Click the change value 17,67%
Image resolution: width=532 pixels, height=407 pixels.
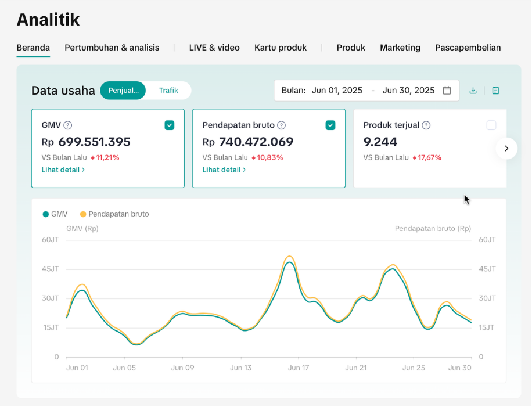click(x=427, y=158)
